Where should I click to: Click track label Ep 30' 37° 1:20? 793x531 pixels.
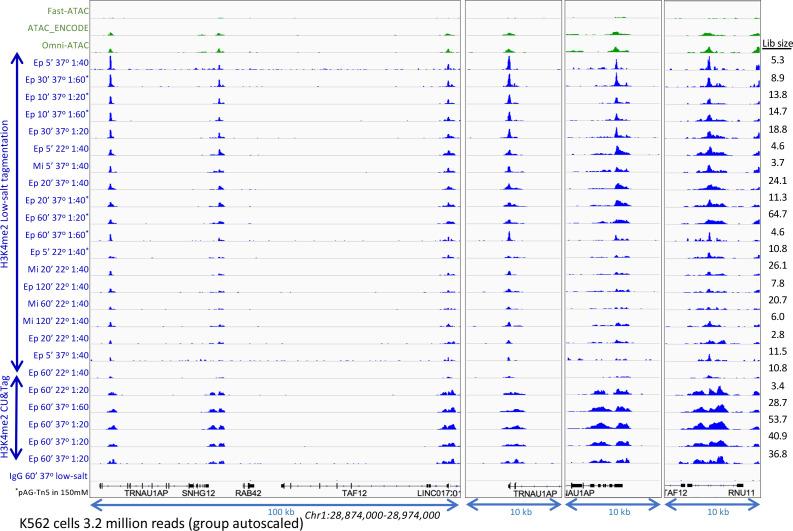click(x=58, y=131)
